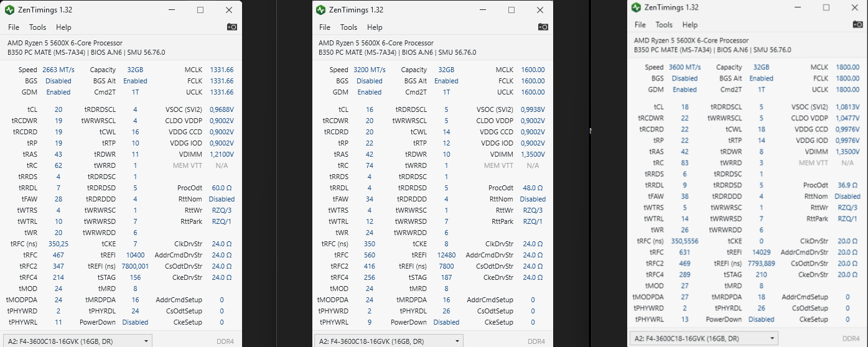
Task: Click the tRC value 74 in middle window
Action: [x=369, y=165]
